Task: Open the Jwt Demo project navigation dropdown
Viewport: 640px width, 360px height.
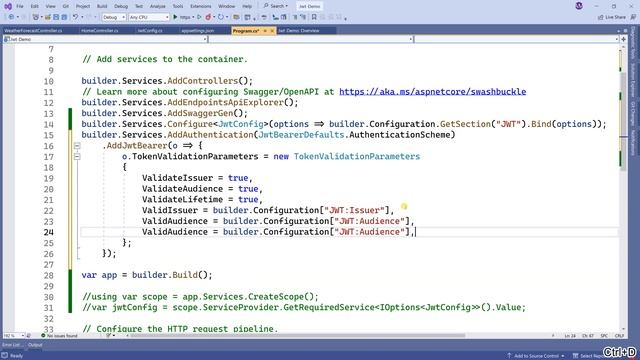Action: coord(105,39)
